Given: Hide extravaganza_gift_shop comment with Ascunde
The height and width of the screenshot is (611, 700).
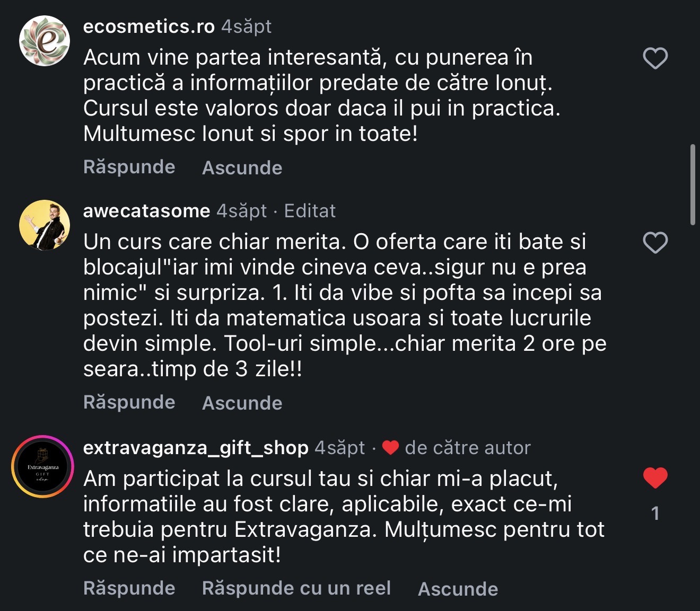Looking at the screenshot, I should (x=458, y=589).
